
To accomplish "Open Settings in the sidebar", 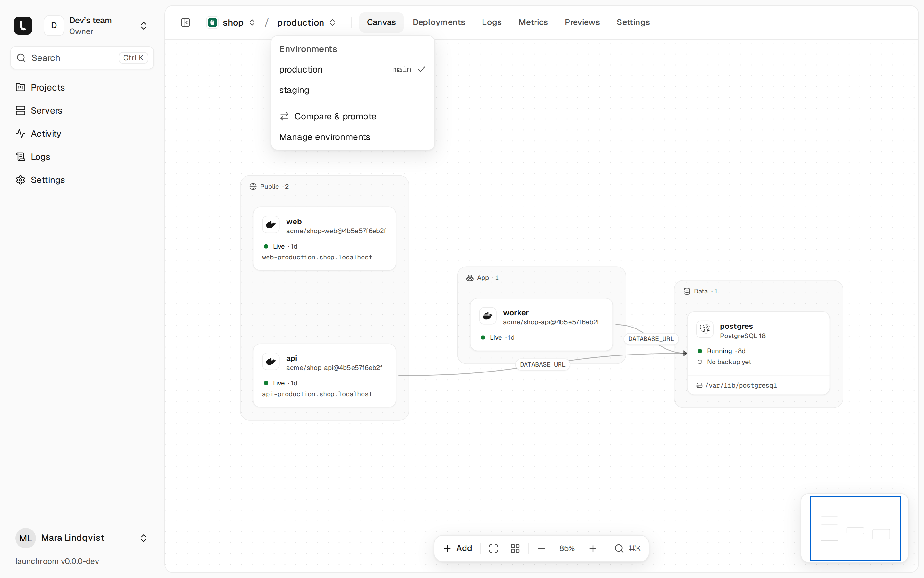I will [82, 180].
